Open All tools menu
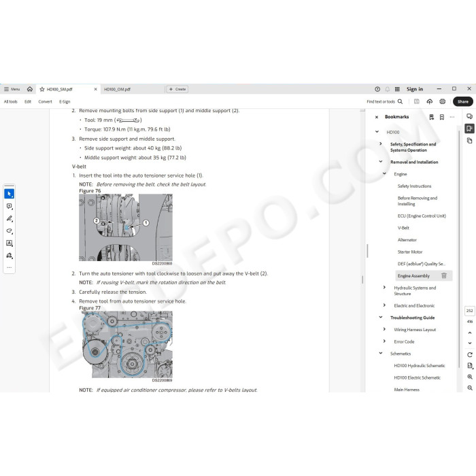Screen dimensions: 476x476 [x=11, y=102]
